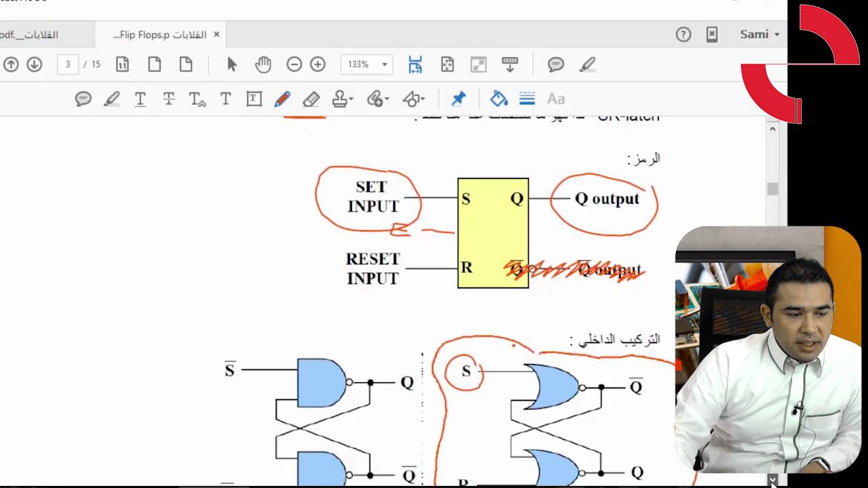Select the Strikethrough text tool
The width and height of the screenshot is (868, 488).
click(169, 99)
